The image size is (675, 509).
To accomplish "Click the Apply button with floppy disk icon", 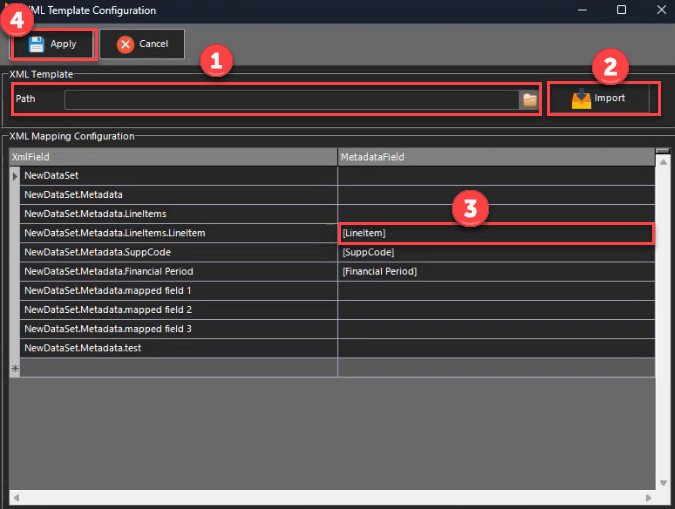I will coord(53,44).
